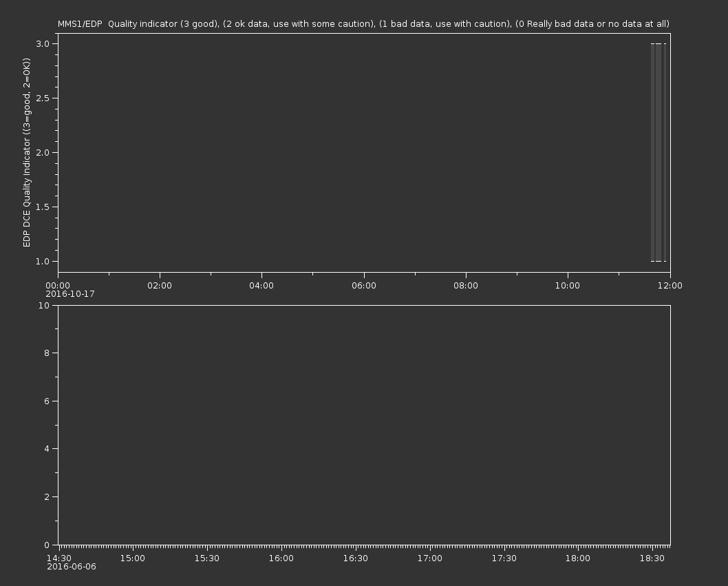Click the 02:00 time label
This screenshot has height=586, width=728.
point(160,285)
